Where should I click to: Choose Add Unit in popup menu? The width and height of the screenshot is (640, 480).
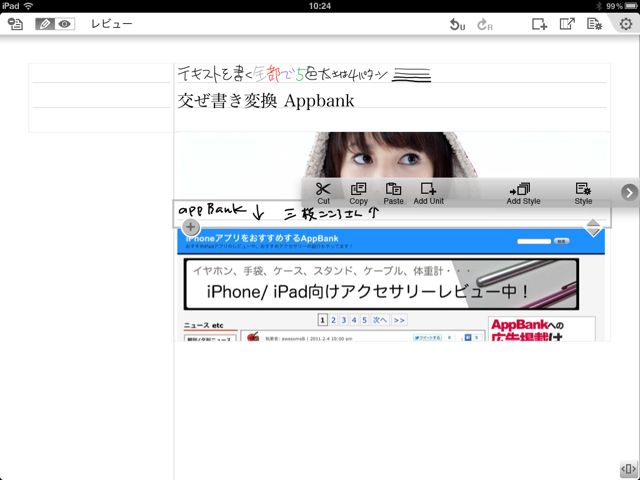point(429,193)
